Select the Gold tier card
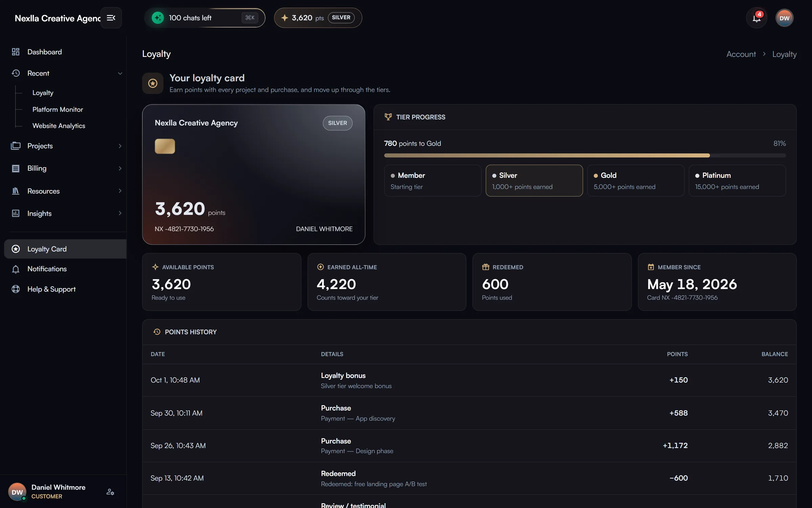The width and height of the screenshot is (812, 508). (x=635, y=181)
